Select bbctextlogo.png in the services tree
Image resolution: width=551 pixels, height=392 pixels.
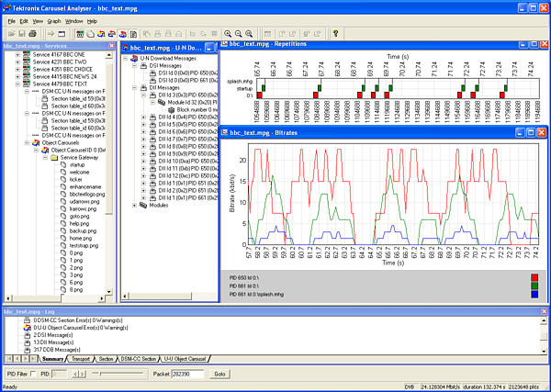point(87,195)
